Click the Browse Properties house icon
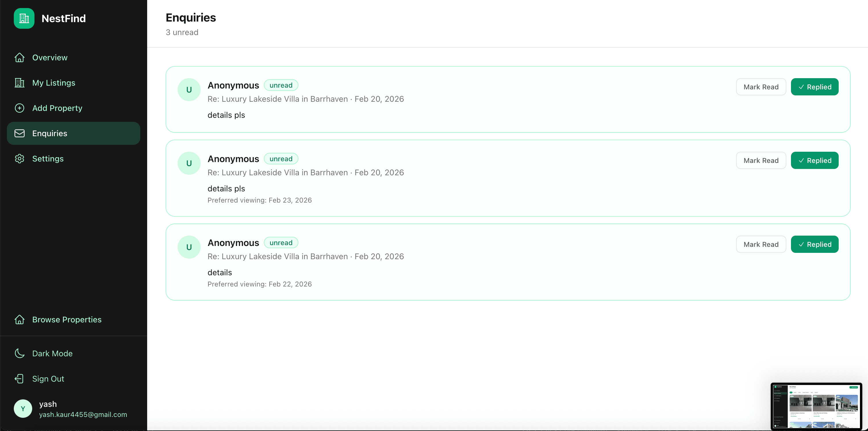868x431 pixels. [20, 320]
